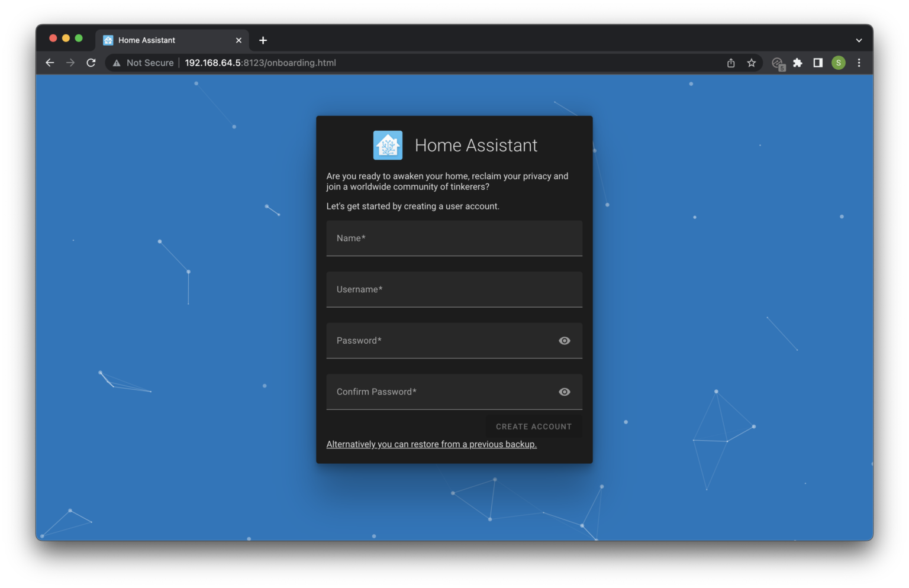Screen dimensions: 909x588
Task: Focus the Username input field
Action: (454, 289)
